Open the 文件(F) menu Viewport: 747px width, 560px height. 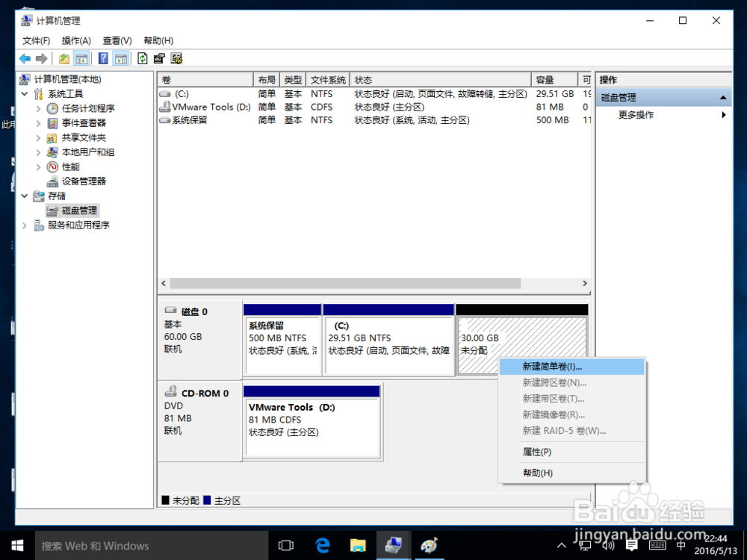coord(36,40)
